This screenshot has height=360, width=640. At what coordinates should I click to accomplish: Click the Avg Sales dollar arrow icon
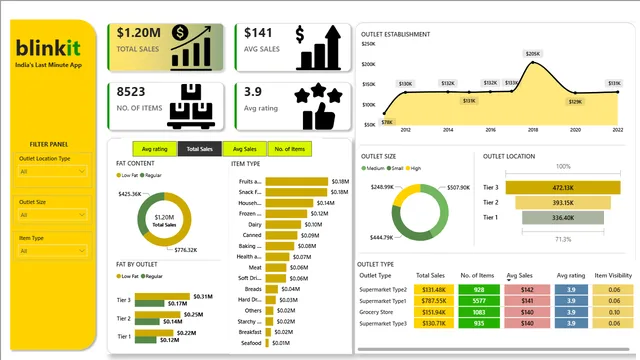pyautogui.click(x=318, y=47)
